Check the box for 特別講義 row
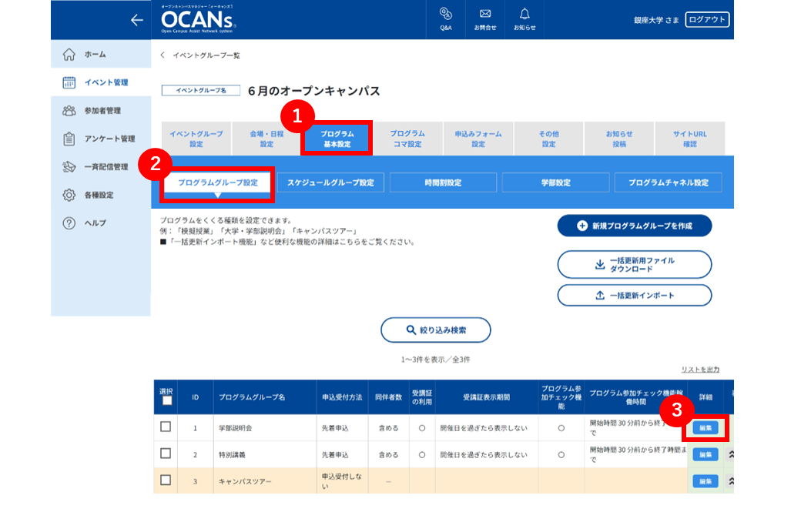801x532 pixels. pyautogui.click(x=166, y=453)
